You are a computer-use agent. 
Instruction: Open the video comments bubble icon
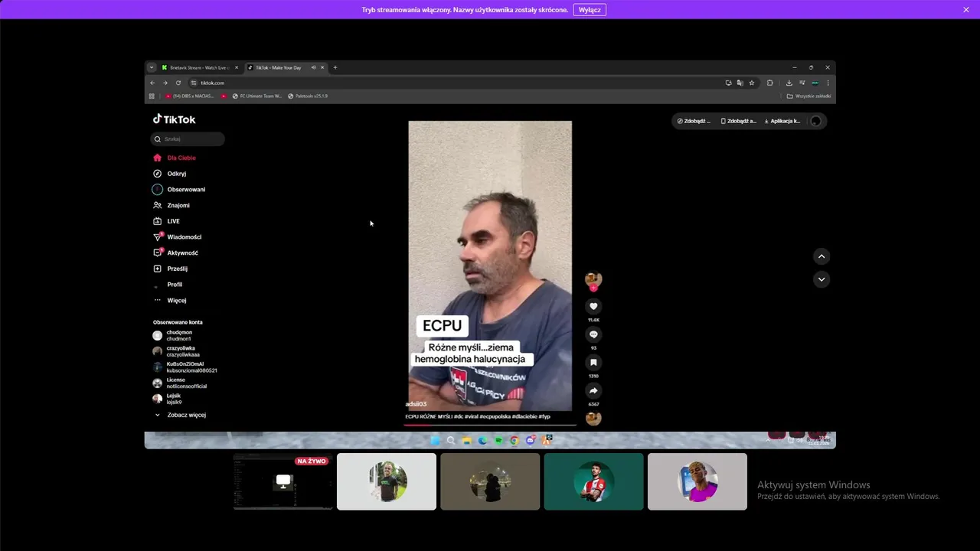[x=593, y=334]
